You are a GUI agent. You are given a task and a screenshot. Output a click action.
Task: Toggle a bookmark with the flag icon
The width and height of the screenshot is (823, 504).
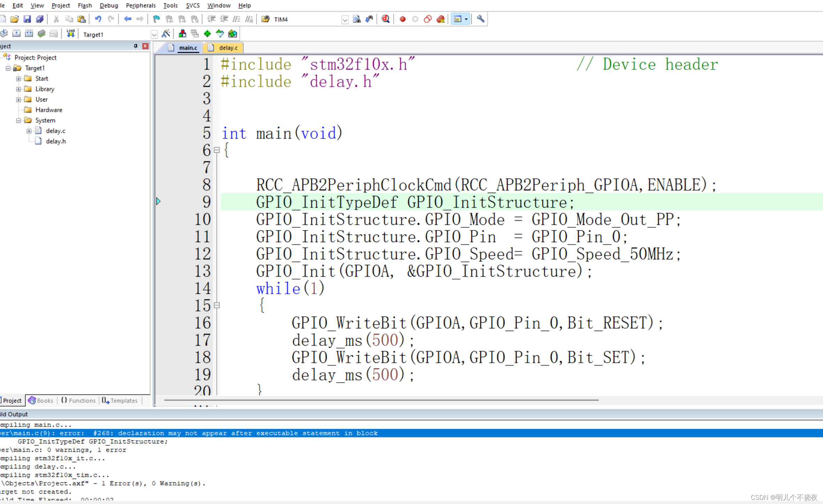click(x=156, y=19)
